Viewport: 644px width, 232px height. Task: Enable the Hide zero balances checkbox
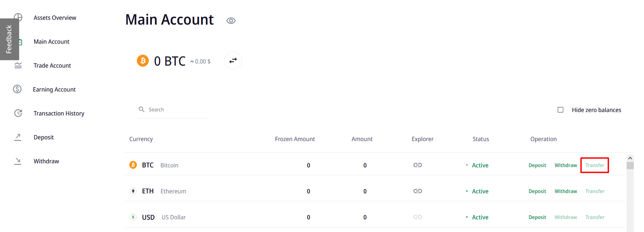pyautogui.click(x=560, y=110)
